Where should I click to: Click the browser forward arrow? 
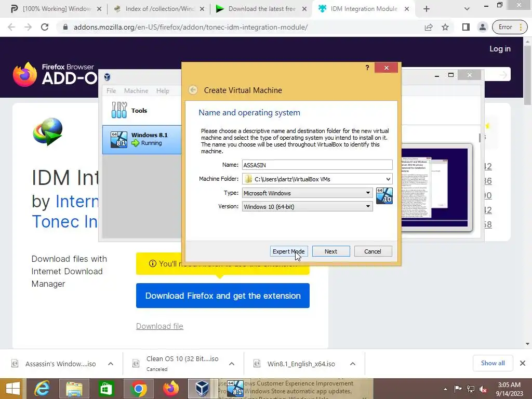pyautogui.click(x=28, y=27)
